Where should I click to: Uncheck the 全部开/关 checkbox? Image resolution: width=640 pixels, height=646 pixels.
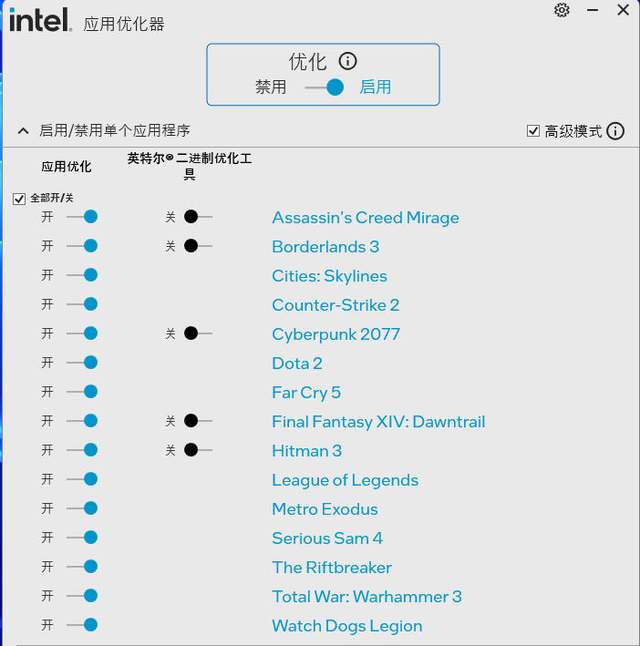tap(19, 199)
